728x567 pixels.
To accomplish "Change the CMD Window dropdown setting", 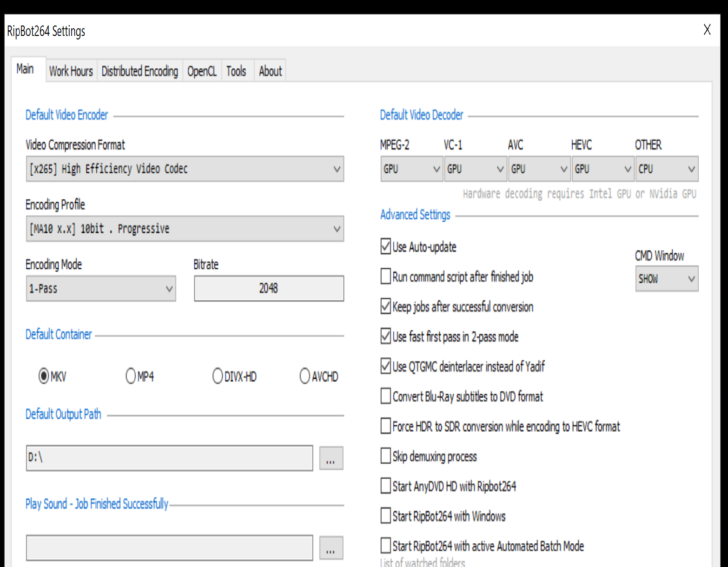I will pos(667,279).
